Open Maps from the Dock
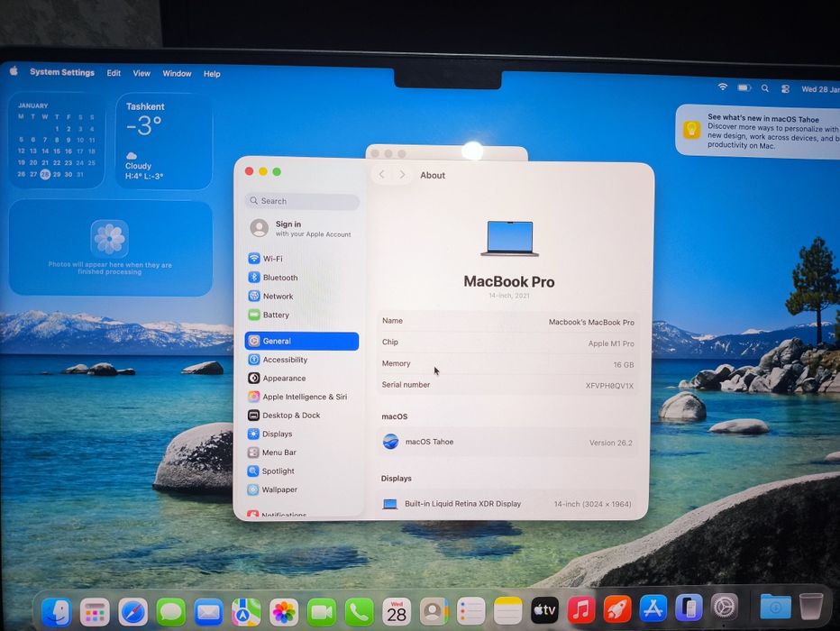The image size is (840, 631). tap(246, 612)
